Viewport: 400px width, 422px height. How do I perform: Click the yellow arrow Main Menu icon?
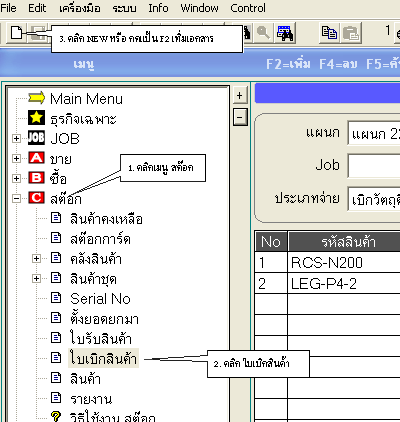37,98
